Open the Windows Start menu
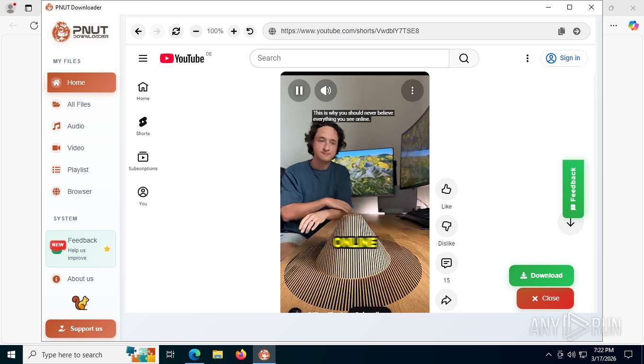The height and width of the screenshot is (364, 644). click(11, 355)
